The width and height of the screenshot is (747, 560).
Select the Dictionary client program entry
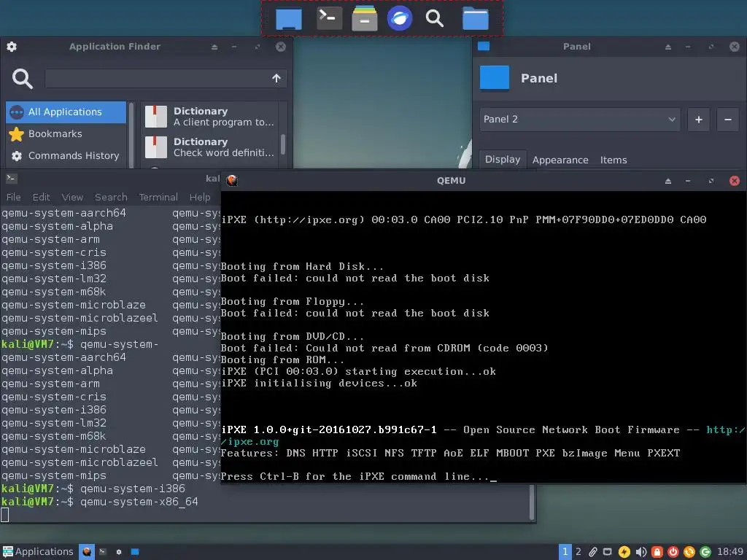tap(209, 117)
